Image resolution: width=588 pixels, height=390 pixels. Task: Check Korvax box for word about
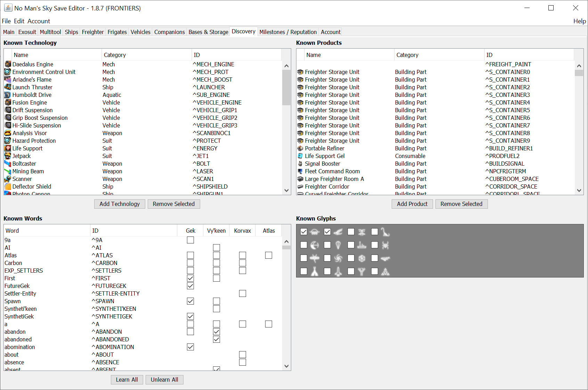click(243, 355)
